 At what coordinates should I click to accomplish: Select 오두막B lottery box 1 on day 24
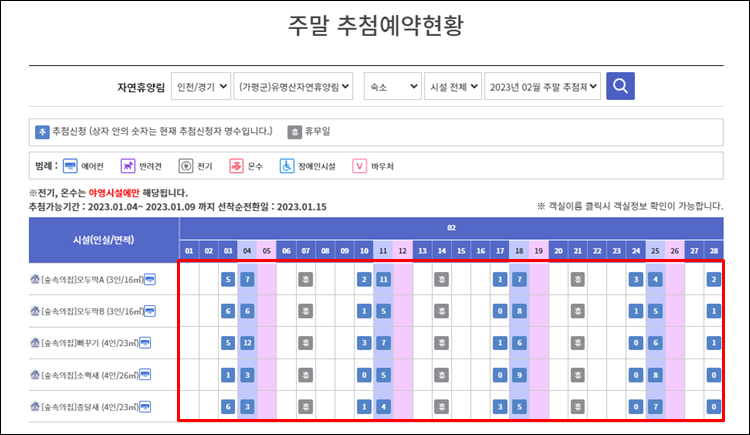coord(636,311)
